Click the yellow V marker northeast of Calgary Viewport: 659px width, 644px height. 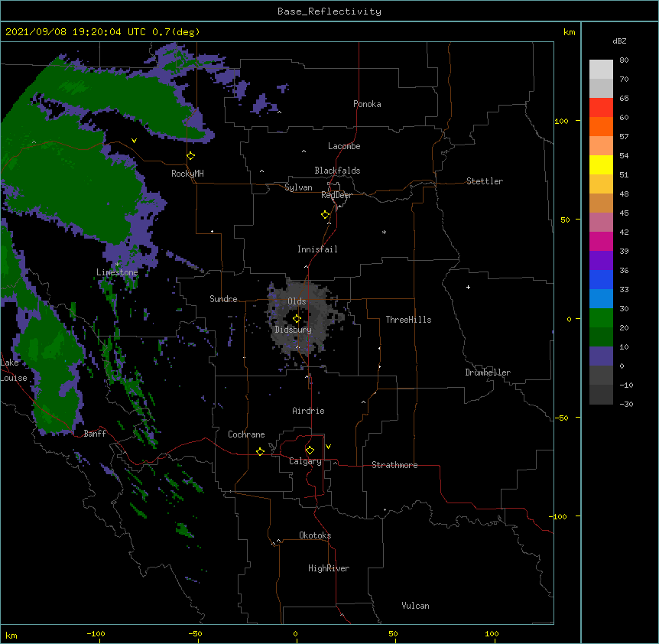click(328, 447)
